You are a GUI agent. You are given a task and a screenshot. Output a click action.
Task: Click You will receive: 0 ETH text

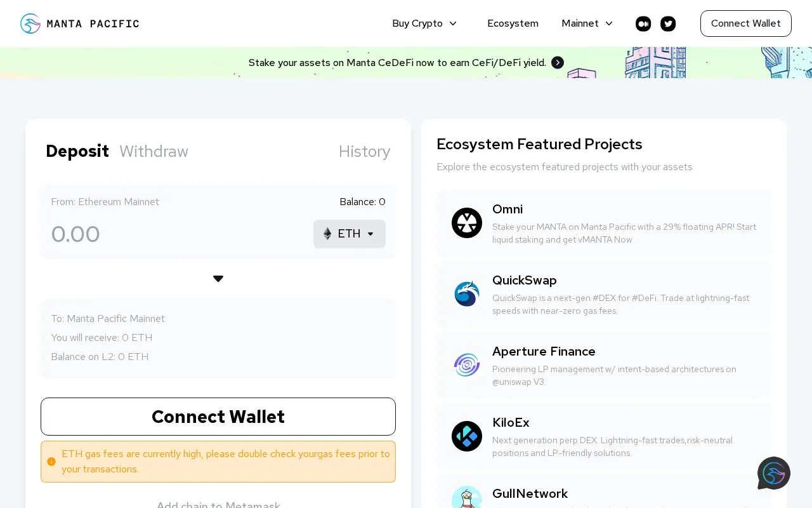pyautogui.click(x=101, y=338)
